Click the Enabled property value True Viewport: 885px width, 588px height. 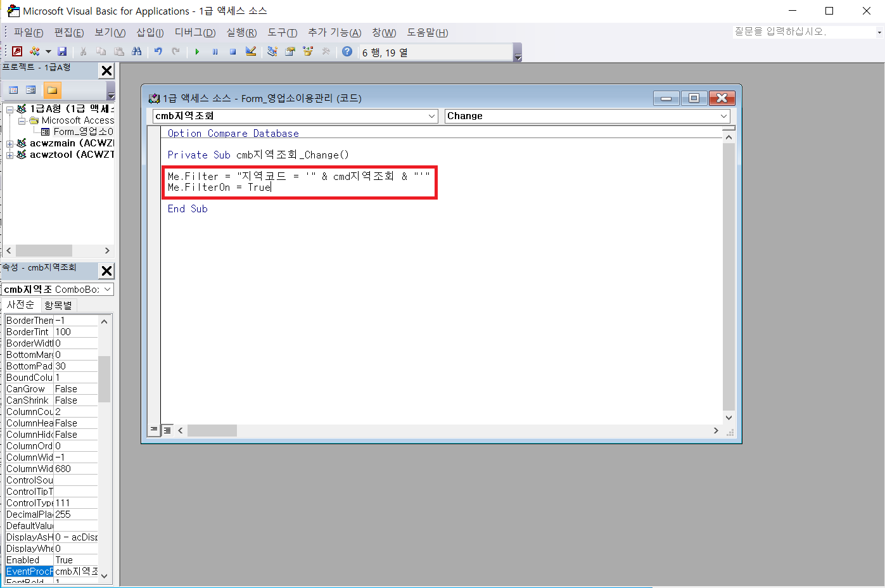[x=75, y=560]
